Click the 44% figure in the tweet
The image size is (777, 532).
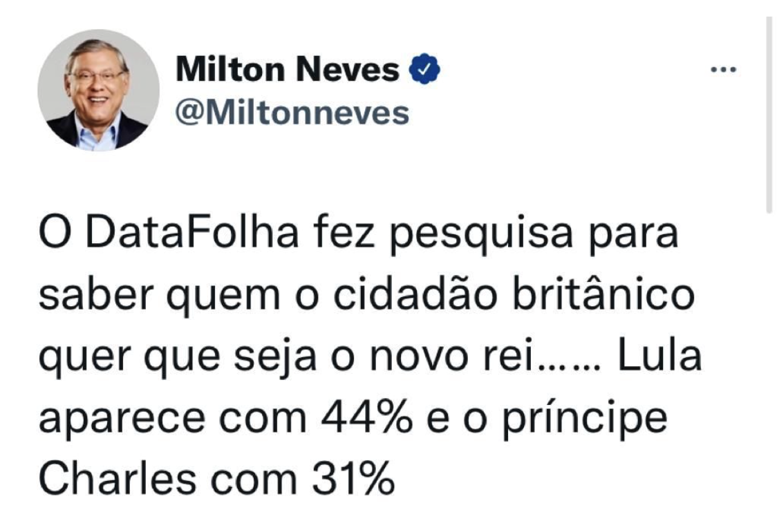point(366,419)
